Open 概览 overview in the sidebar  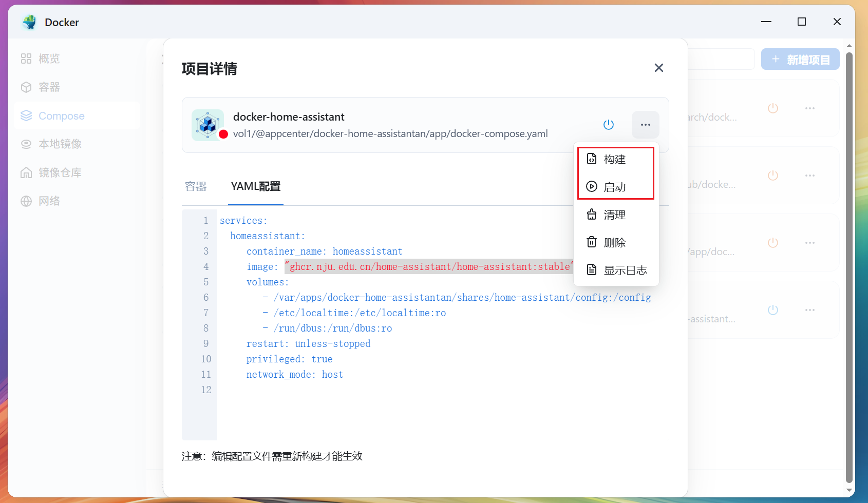pos(49,59)
